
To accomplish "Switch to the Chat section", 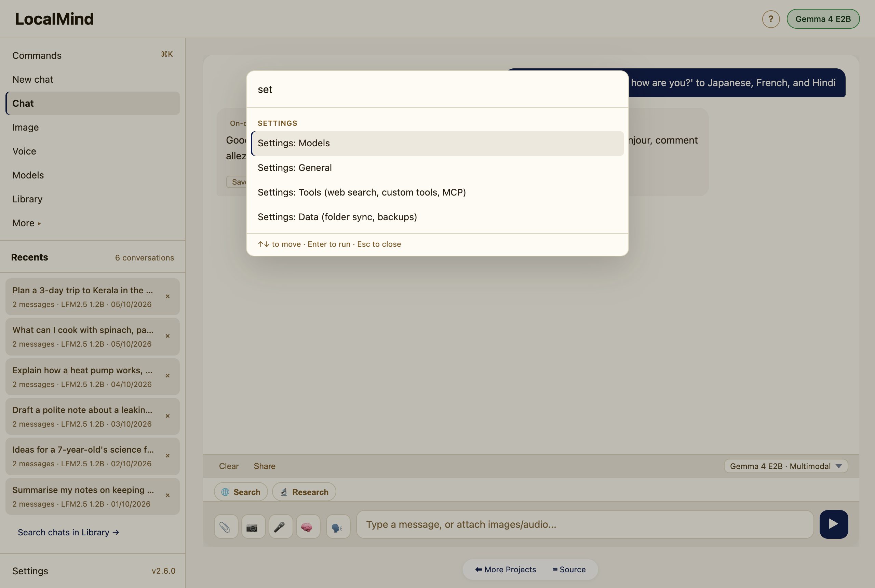I will (x=93, y=104).
